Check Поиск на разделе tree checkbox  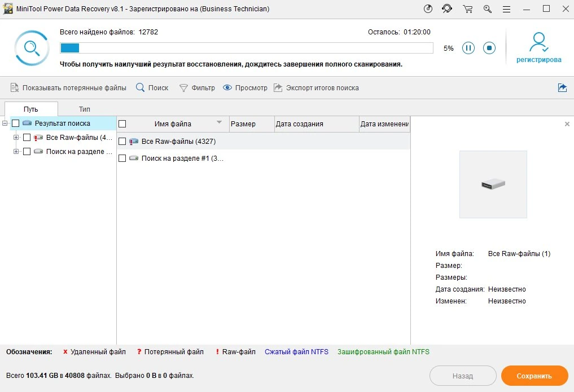point(27,151)
